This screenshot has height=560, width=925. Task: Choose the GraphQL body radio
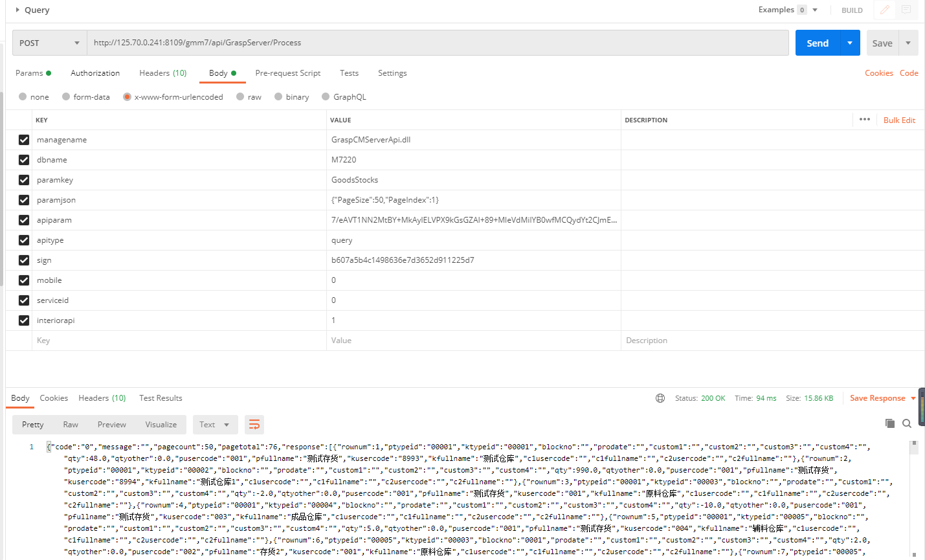(x=326, y=97)
